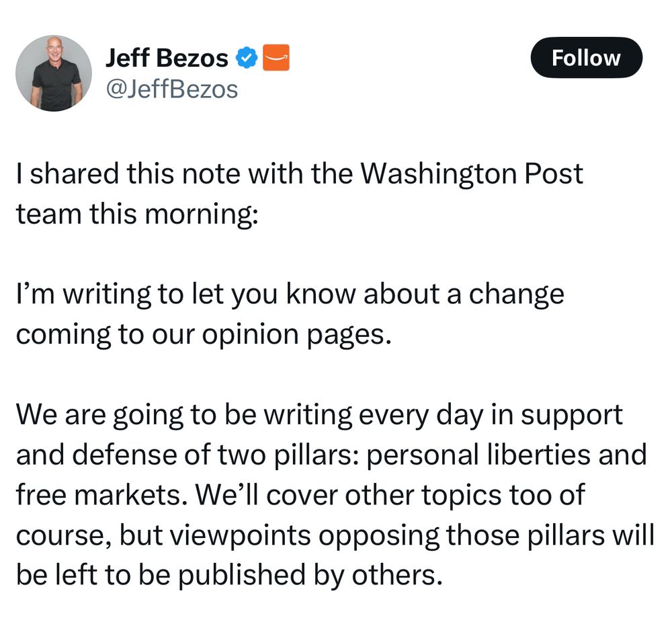The width and height of the screenshot is (672, 618).
Task: Open the Jeff Bezos display name link
Action: 167,57
